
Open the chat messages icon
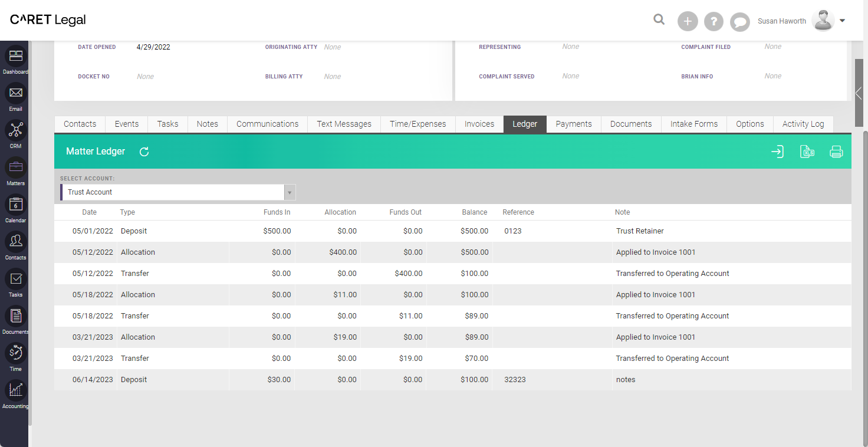(739, 22)
